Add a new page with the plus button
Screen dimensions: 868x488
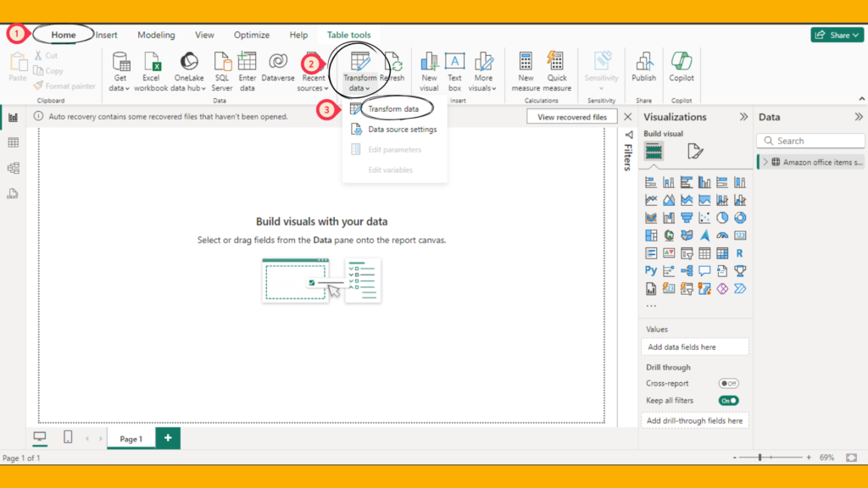coord(168,438)
